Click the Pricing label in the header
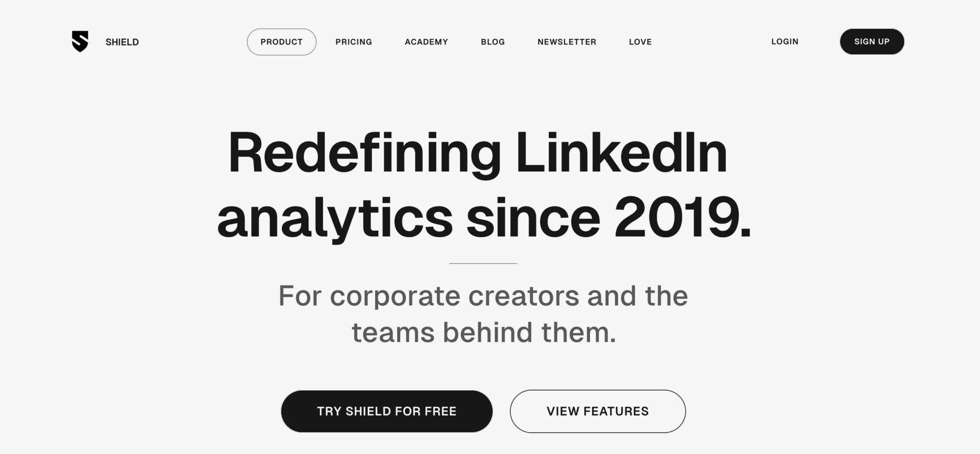 354,42
